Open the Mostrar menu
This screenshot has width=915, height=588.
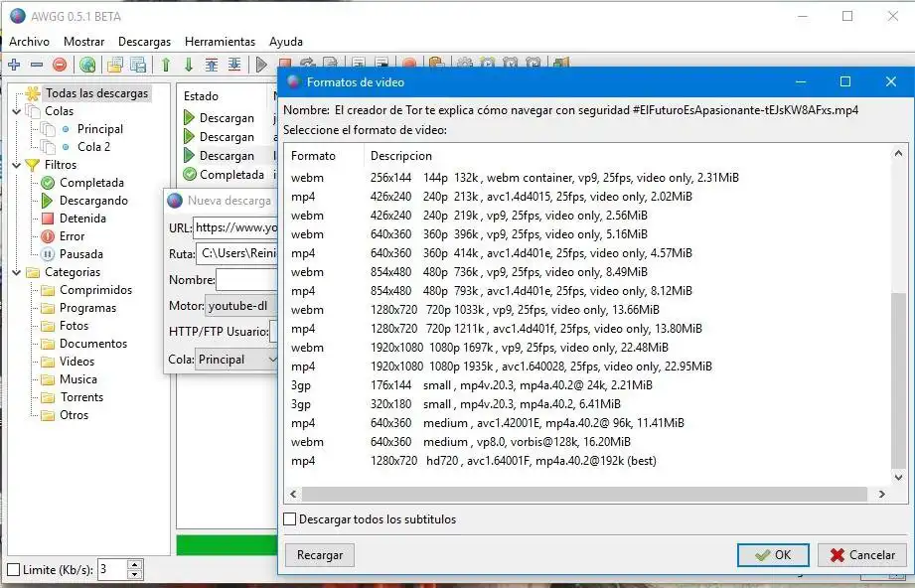[x=84, y=42]
